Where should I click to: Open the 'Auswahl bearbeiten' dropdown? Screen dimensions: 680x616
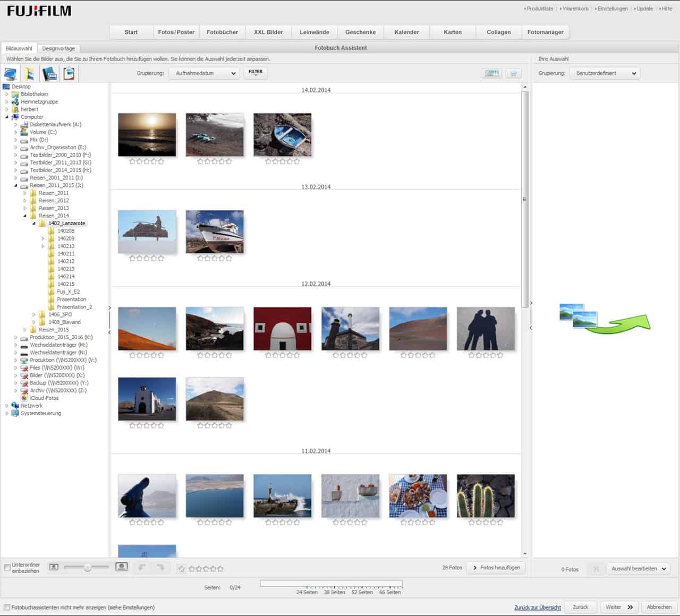click(638, 569)
